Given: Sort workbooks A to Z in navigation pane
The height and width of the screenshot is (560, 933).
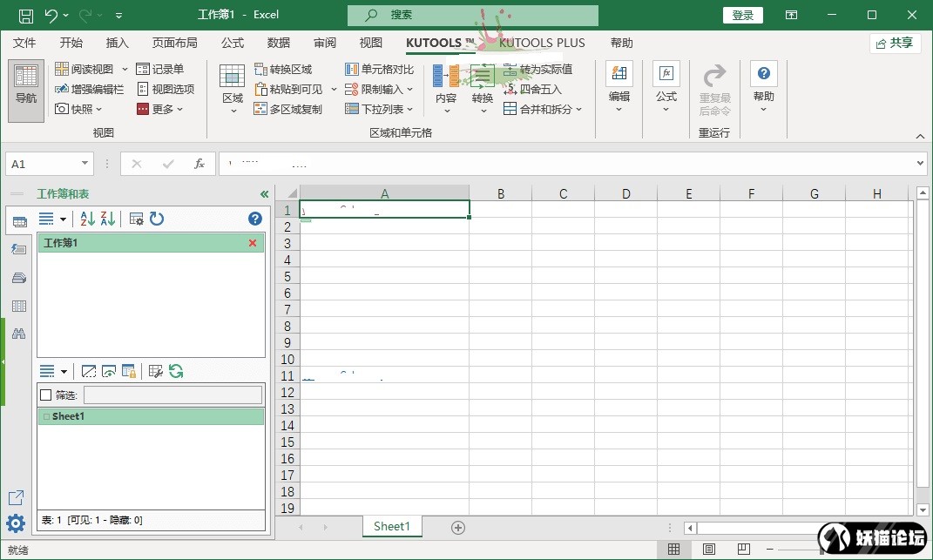Looking at the screenshot, I should [x=87, y=219].
